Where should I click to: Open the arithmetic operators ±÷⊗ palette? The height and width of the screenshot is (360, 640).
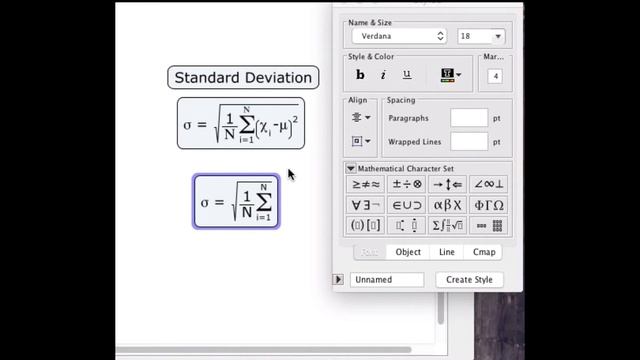coord(407,184)
